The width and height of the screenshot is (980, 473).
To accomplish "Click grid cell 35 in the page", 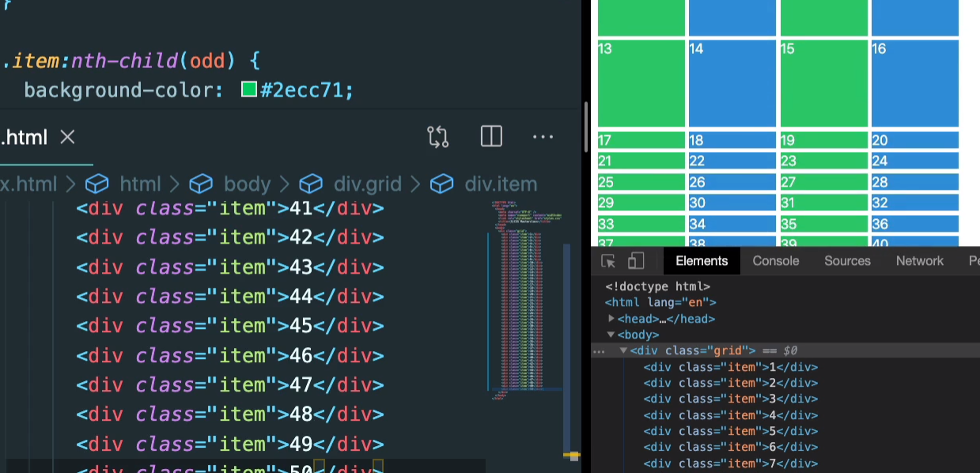I will point(824,224).
